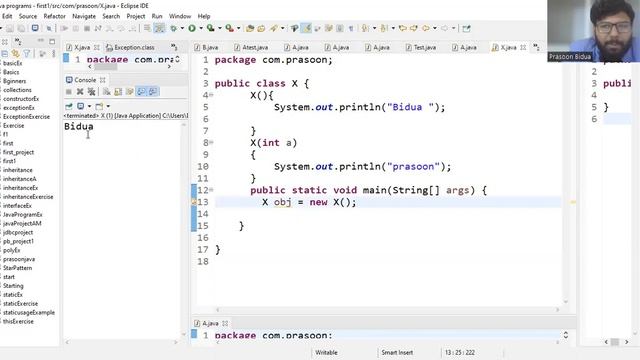Screen dimensions: 640x360
Task: Open the Project menu
Action: (x=136, y=16)
